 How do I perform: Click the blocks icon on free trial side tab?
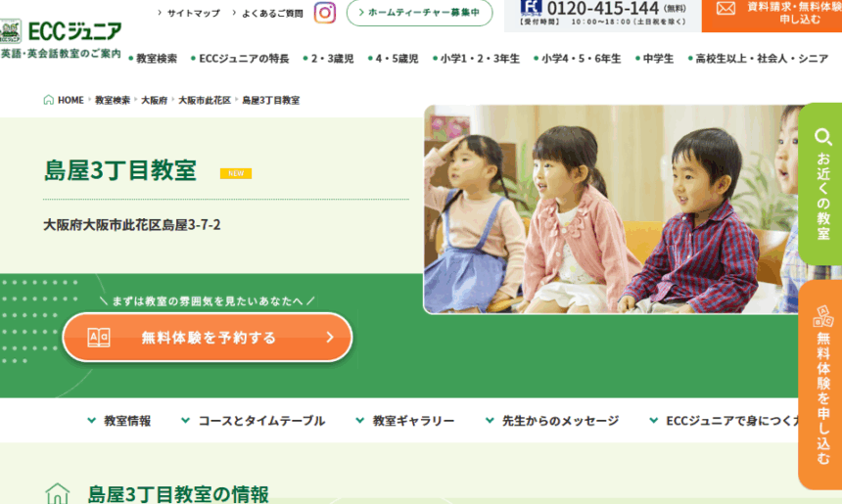(822, 317)
